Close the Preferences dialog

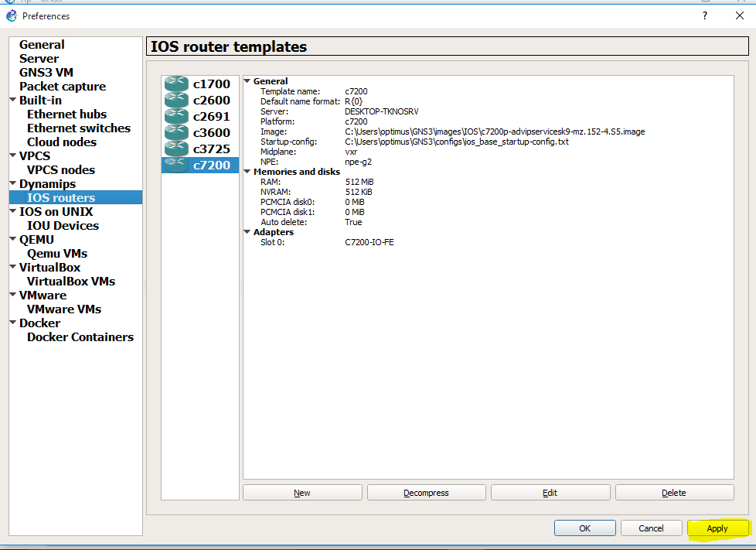pos(740,16)
